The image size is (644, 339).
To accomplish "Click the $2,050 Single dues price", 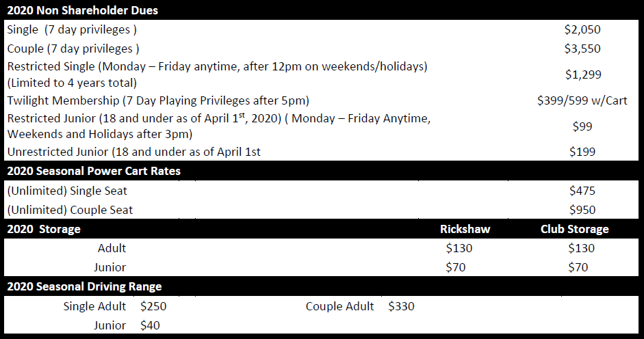I will [x=582, y=29].
